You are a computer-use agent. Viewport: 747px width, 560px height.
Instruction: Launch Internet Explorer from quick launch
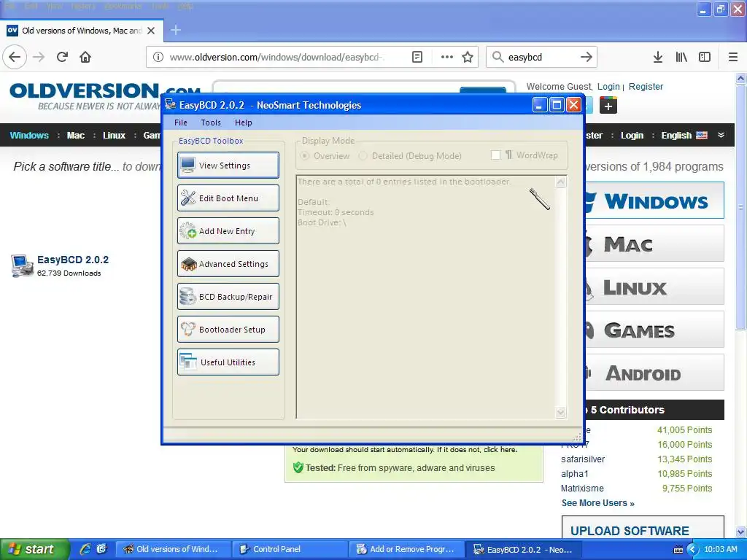85,549
